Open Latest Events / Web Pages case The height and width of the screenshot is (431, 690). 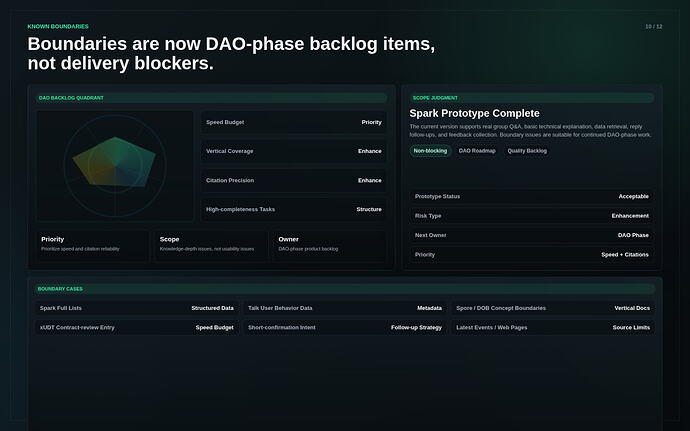point(553,328)
